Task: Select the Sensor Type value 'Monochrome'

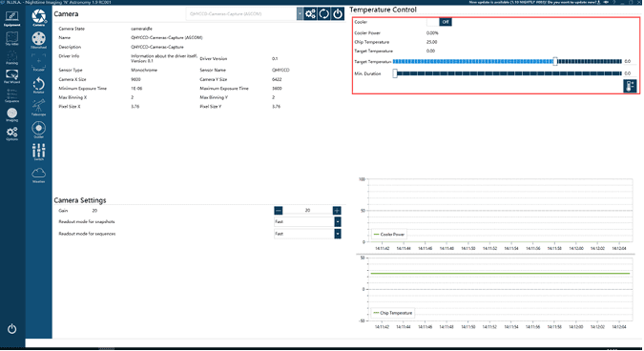Action: tap(144, 71)
